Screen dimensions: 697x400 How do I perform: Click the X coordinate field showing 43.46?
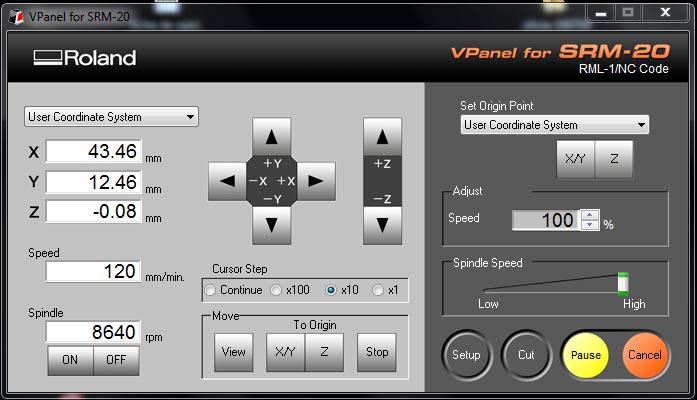[x=94, y=152]
